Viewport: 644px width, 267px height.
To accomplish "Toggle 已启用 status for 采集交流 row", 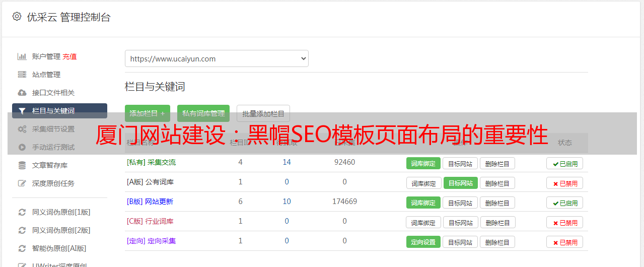I will coord(564,163).
